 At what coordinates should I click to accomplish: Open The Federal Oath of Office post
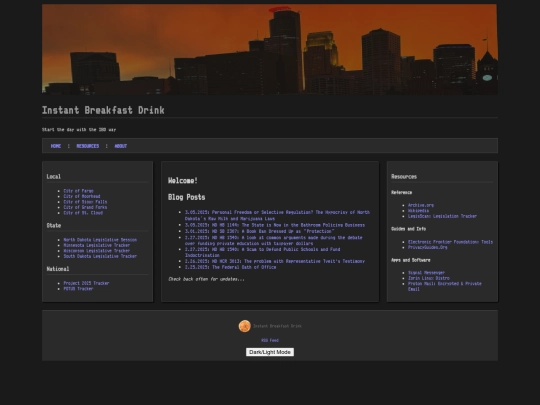pos(230,267)
